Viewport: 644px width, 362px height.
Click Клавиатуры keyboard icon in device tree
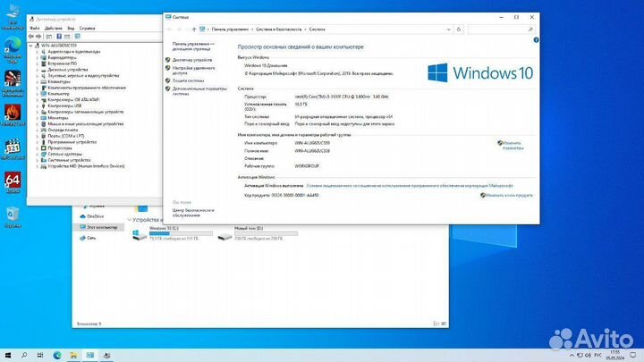tap(44, 81)
